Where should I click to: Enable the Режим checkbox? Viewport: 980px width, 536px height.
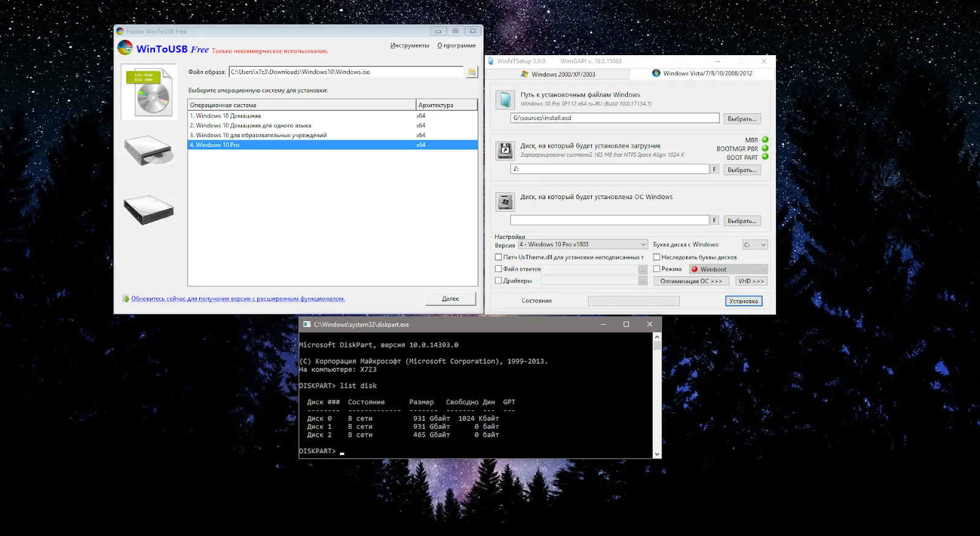tap(657, 269)
